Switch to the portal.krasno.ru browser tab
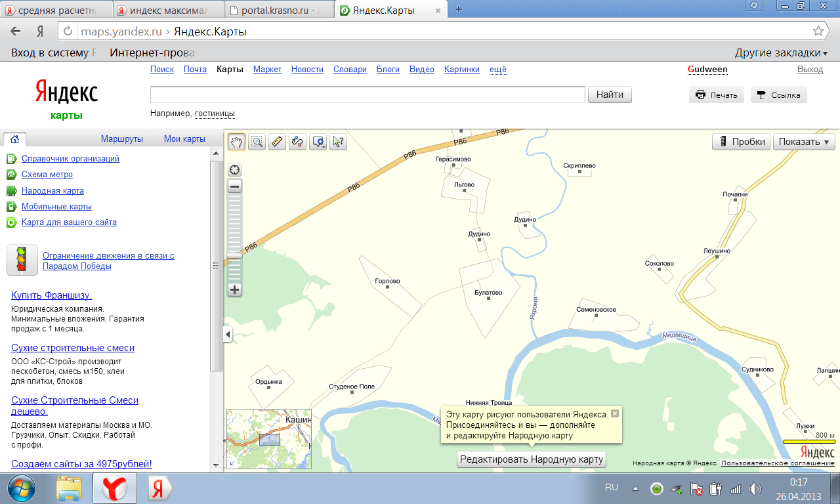The width and height of the screenshot is (840, 504). pyautogui.click(x=281, y=10)
